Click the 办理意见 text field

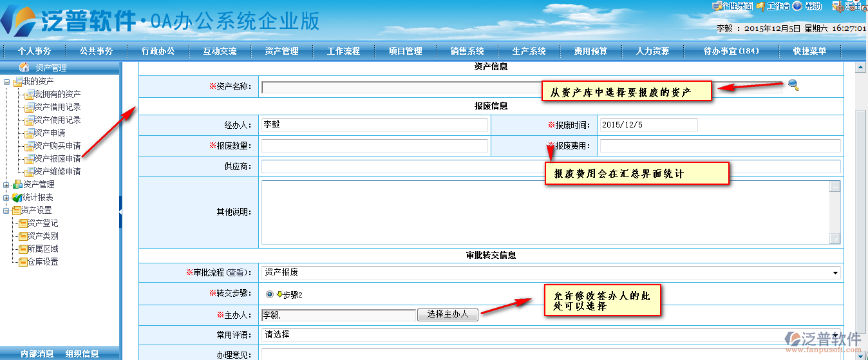click(551, 355)
